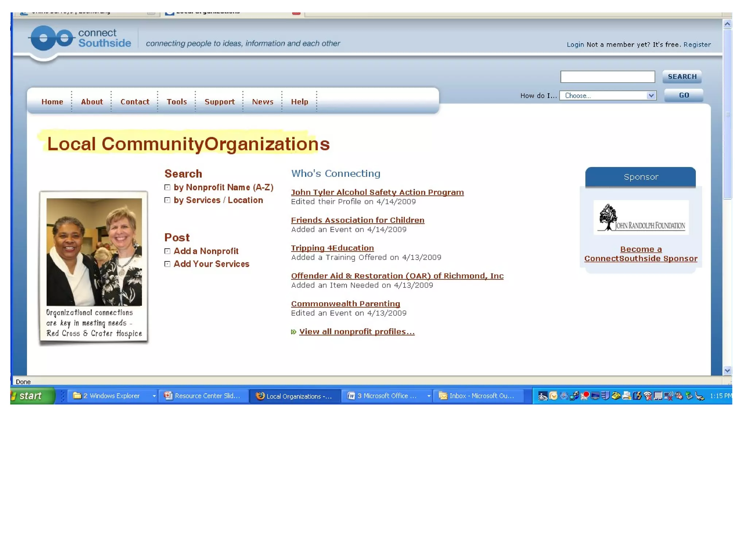Screen dimensions: 747x560
Task: Toggle the box next to Add a Nonprofit
Action: tap(167, 251)
